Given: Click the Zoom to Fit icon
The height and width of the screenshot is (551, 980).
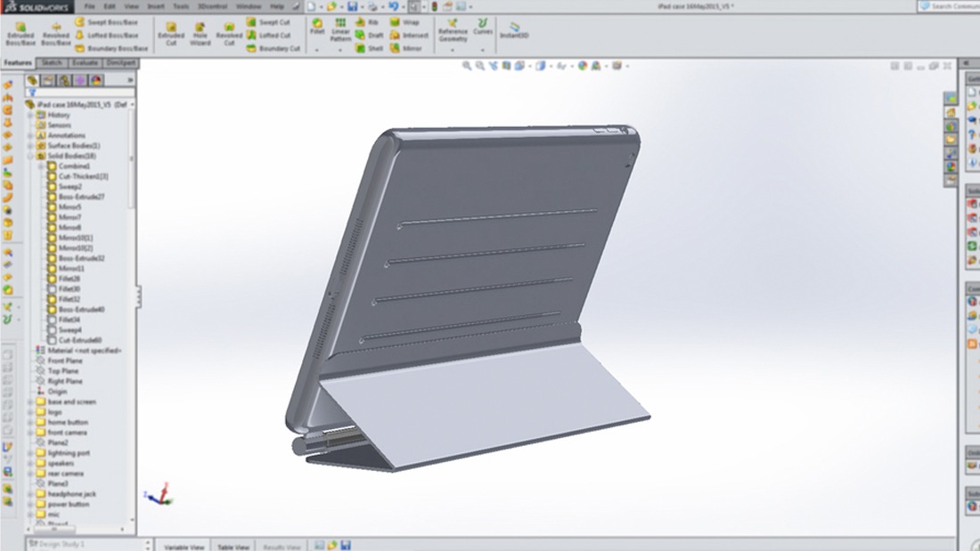Looking at the screenshot, I should pos(466,64).
